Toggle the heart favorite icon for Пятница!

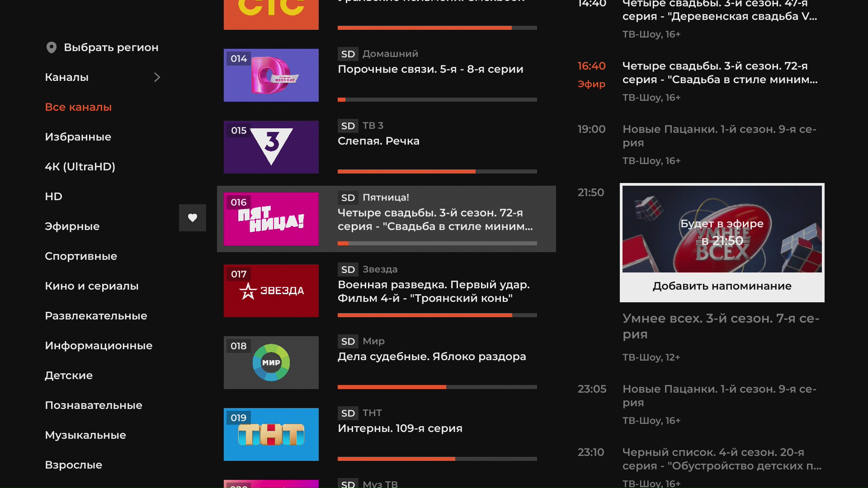pyautogui.click(x=193, y=218)
